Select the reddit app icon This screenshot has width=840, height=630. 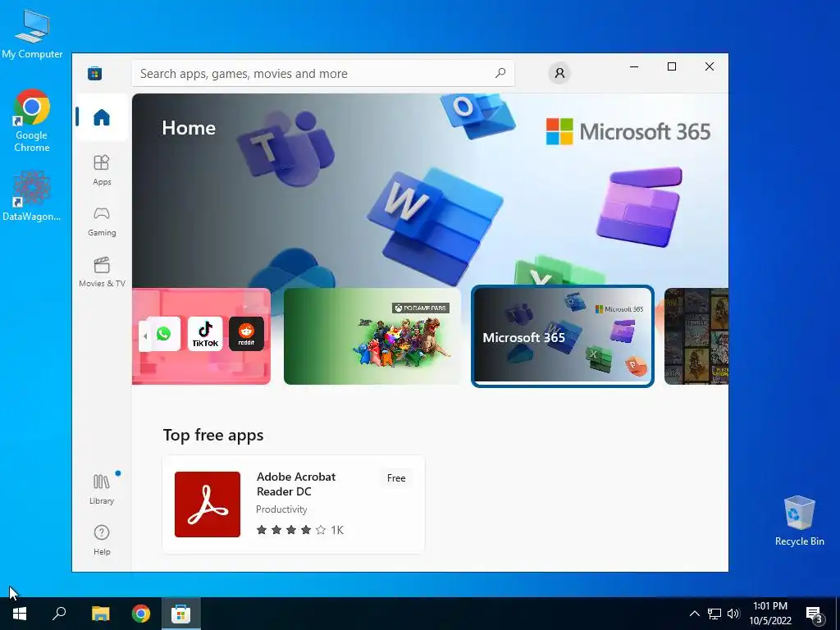coord(246,334)
